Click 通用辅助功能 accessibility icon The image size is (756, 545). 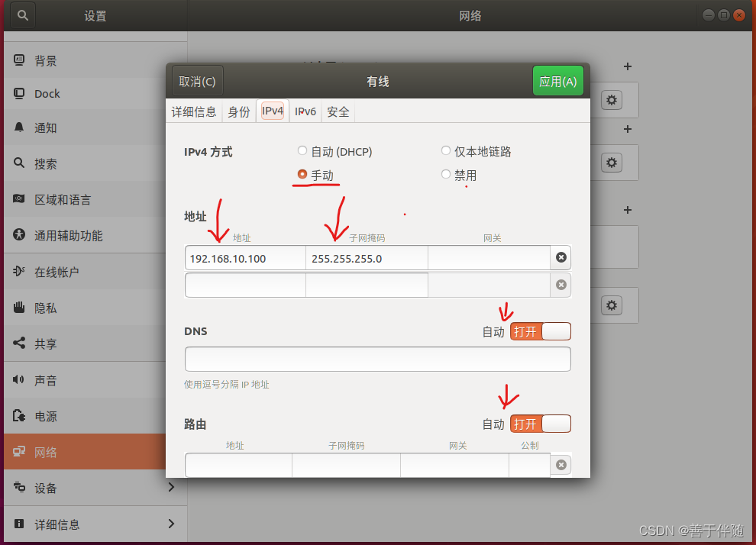19,234
